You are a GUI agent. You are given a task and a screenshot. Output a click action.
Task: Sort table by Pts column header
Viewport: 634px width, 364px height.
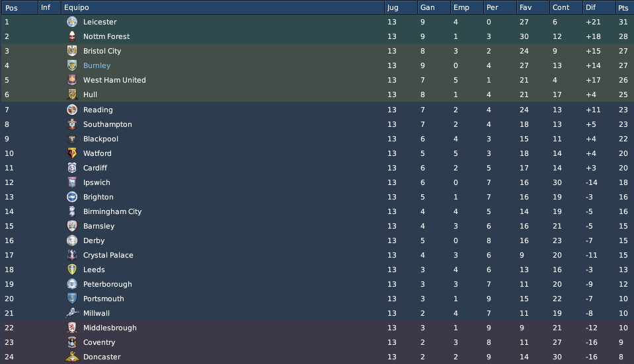[624, 7]
